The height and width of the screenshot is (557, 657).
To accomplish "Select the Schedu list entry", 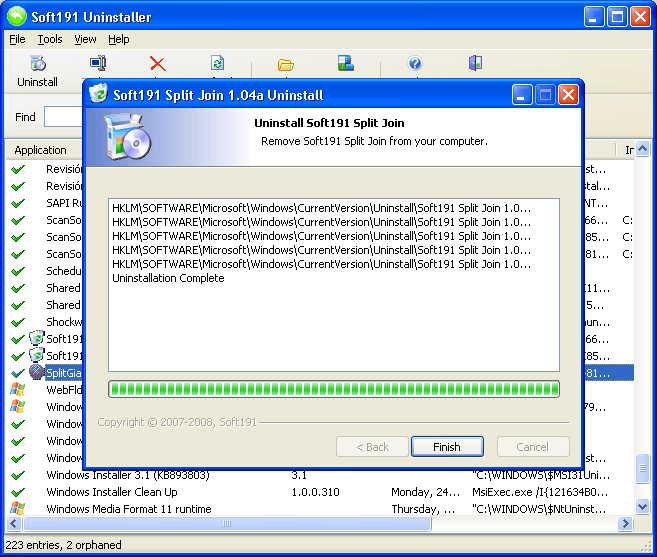I will 64,271.
